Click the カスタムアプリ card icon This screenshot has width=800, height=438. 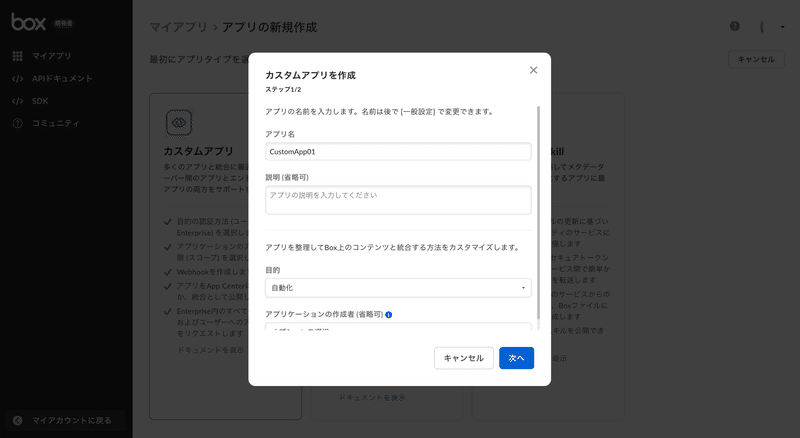[x=179, y=123]
